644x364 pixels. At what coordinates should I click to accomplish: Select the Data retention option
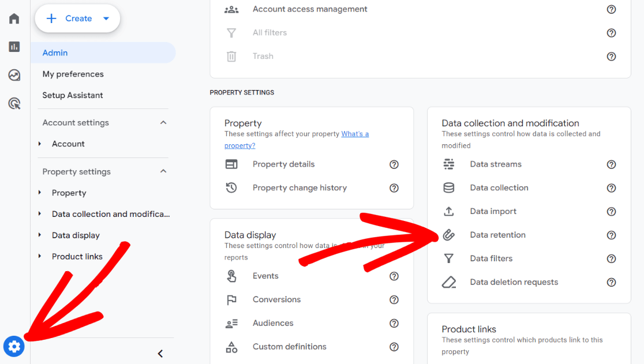click(497, 235)
